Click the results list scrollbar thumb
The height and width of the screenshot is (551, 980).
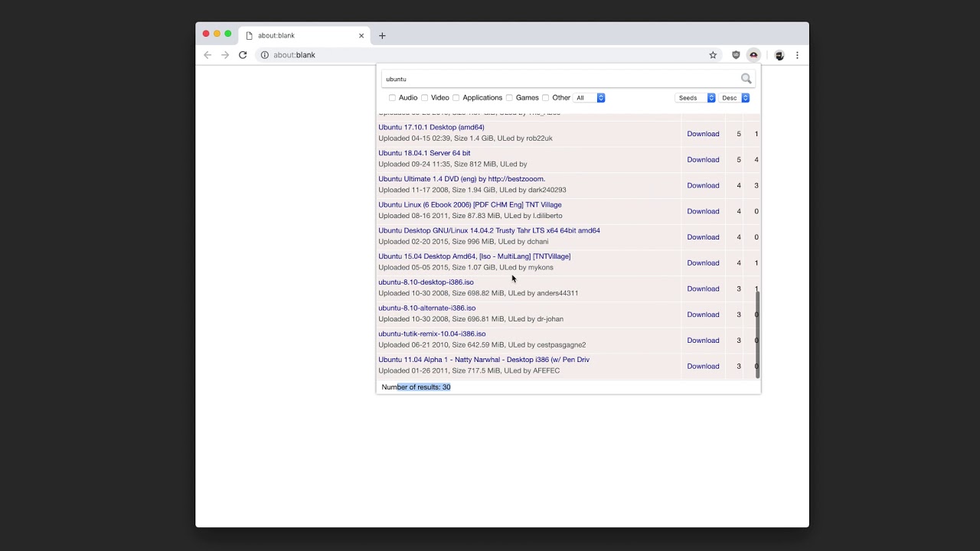pos(757,334)
